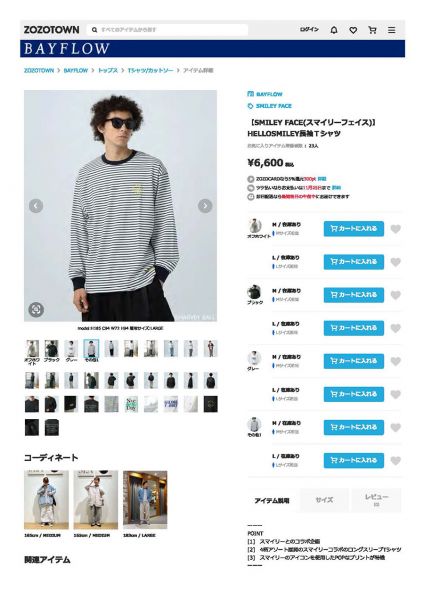The width and height of the screenshot is (424, 600).
Task: Switch to the サイズ tab
Action: [324, 500]
